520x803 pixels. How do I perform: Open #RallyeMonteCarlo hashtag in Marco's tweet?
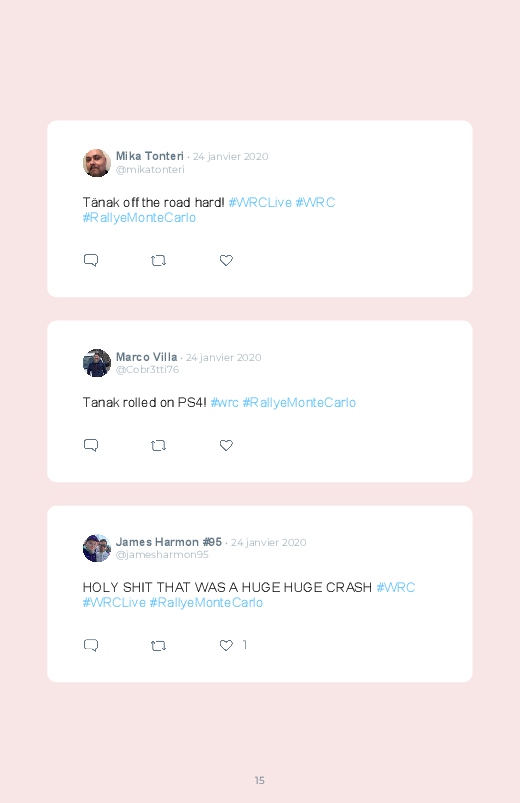[x=299, y=403]
